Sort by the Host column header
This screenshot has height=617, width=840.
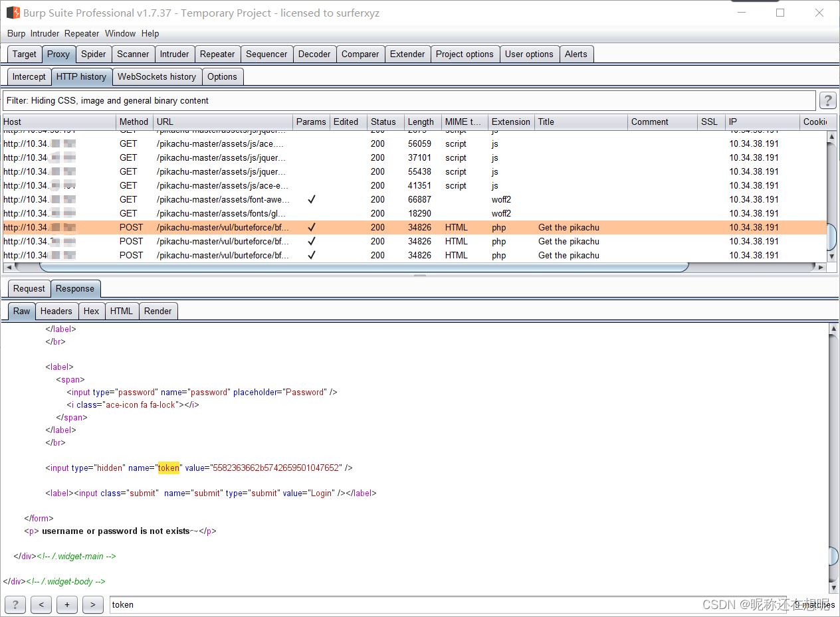click(59, 122)
